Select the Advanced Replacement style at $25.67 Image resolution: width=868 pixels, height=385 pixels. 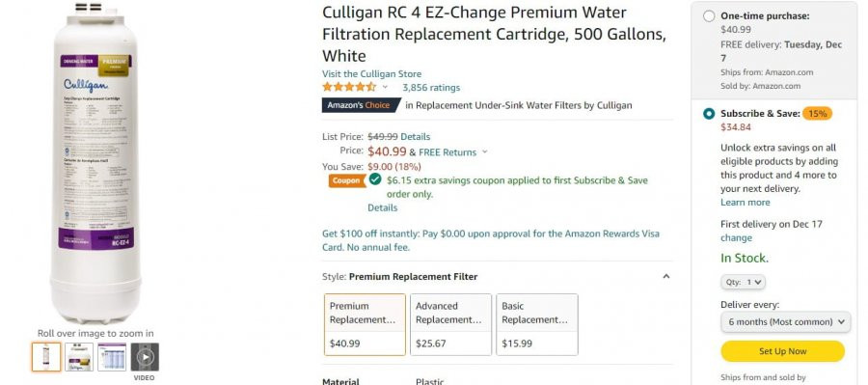click(x=450, y=324)
